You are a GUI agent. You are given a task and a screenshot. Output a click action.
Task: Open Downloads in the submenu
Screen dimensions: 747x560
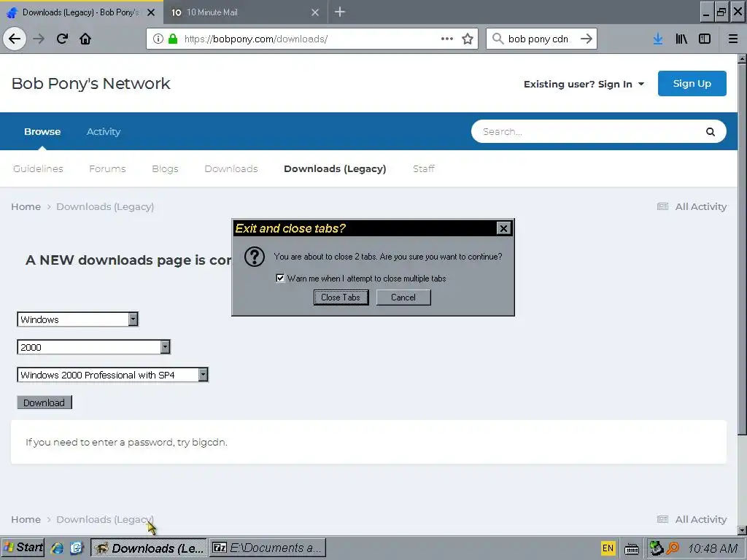[x=231, y=168]
